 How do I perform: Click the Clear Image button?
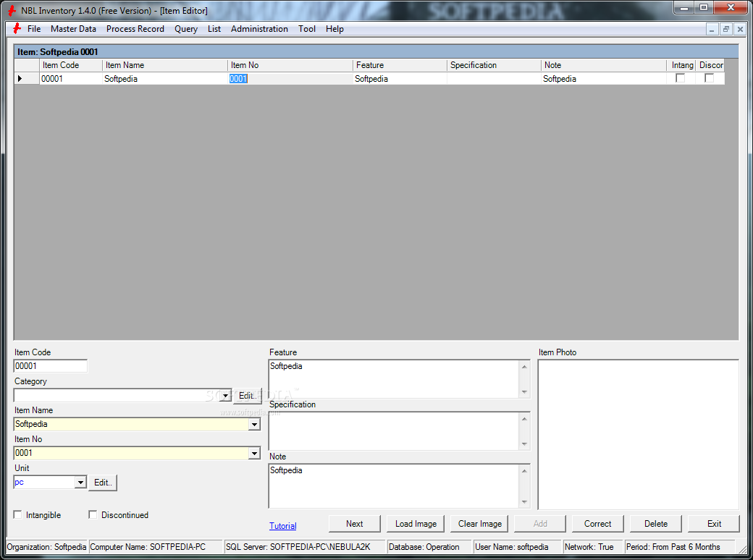[480, 524]
